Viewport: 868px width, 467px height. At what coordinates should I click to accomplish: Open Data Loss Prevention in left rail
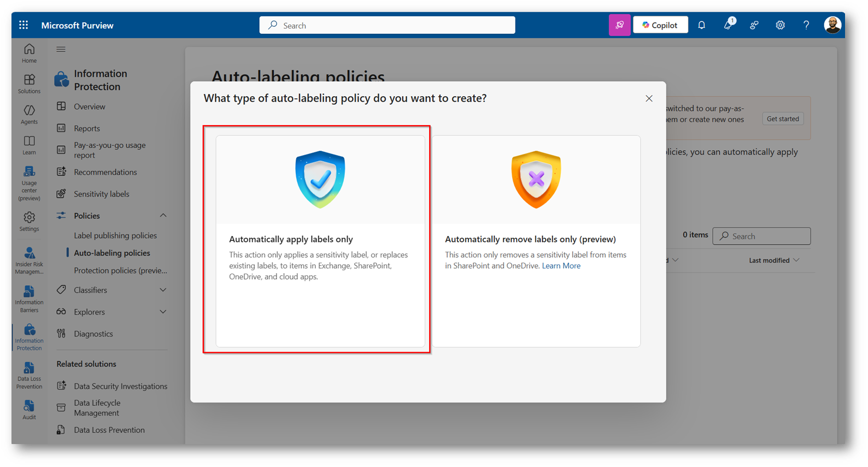point(29,375)
